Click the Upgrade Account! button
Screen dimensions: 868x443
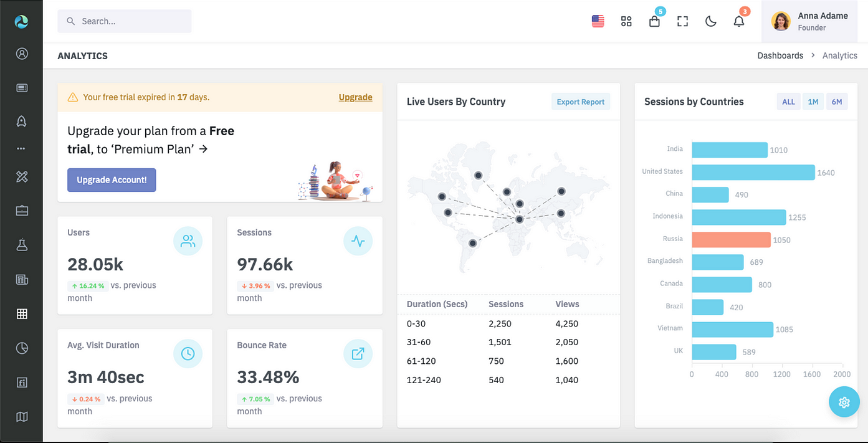[x=112, y=179]
